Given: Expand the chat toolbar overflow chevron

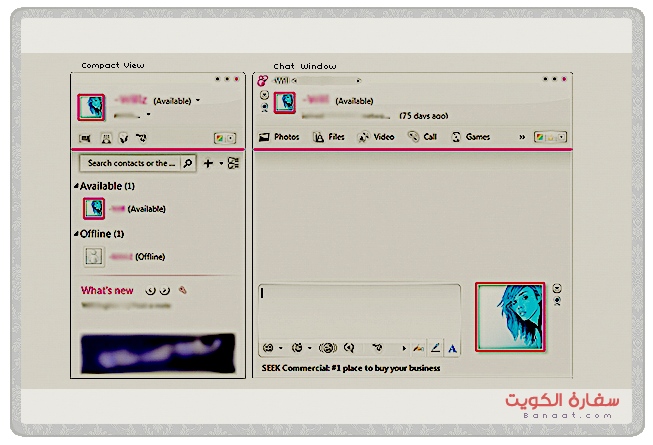Looking at the screenshot, I should 521,137.
